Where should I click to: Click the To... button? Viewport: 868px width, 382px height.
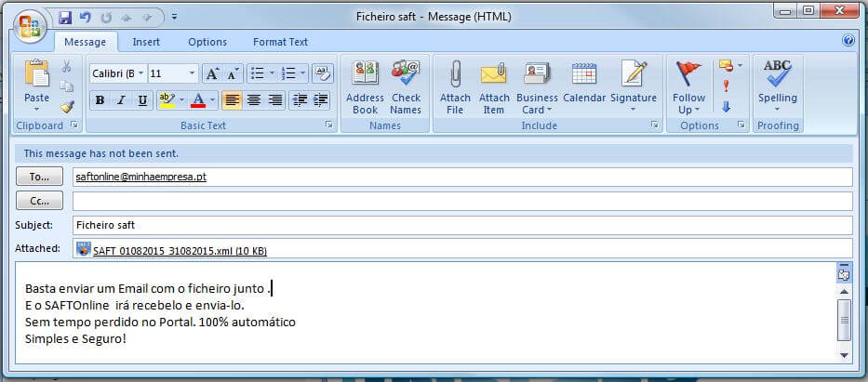(x=39, y=177)
